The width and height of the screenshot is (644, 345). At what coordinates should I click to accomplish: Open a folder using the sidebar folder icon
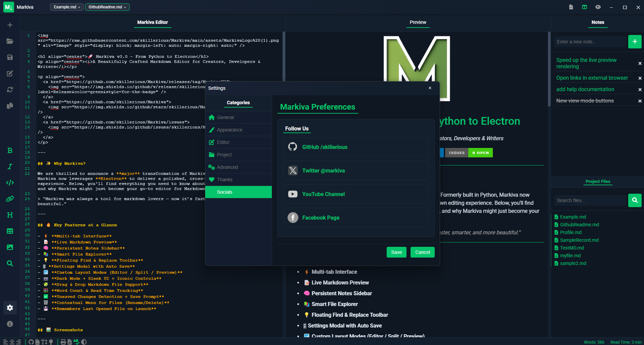pos(10,41)
